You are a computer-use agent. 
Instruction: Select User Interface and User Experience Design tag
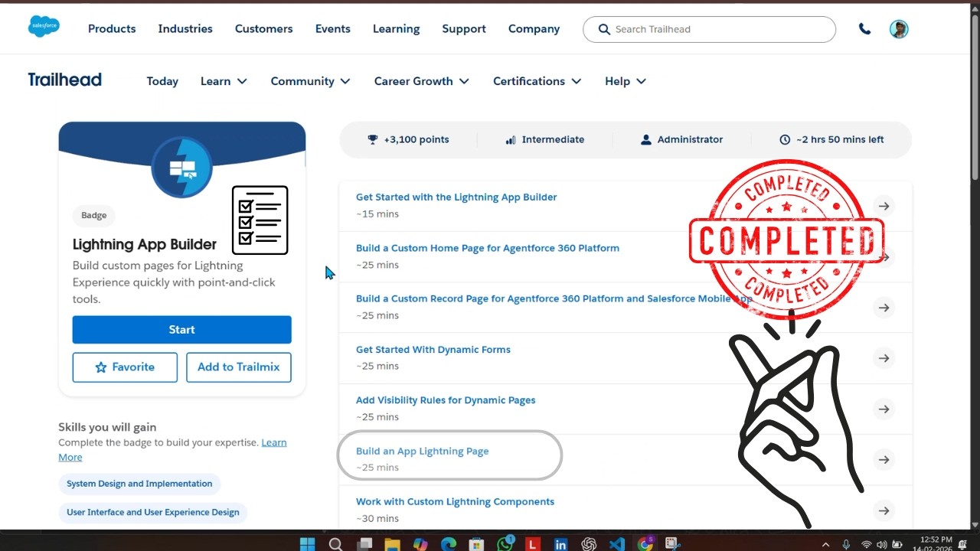(153, 512)
